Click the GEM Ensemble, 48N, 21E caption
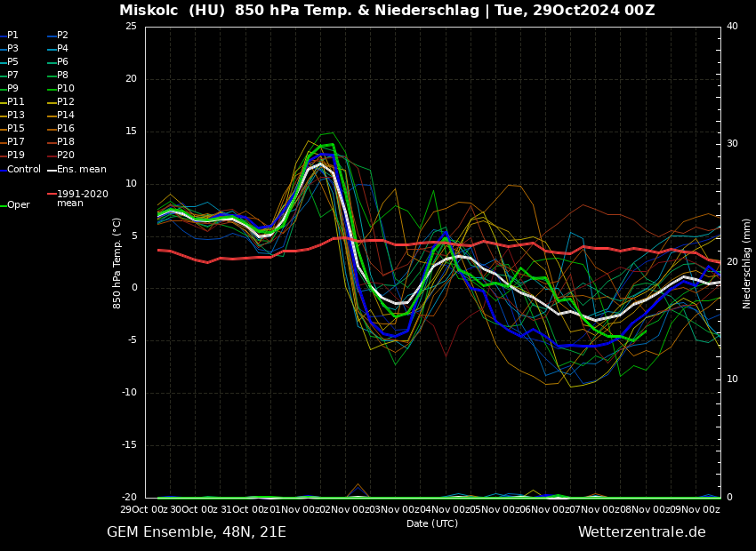 (197, 532)
